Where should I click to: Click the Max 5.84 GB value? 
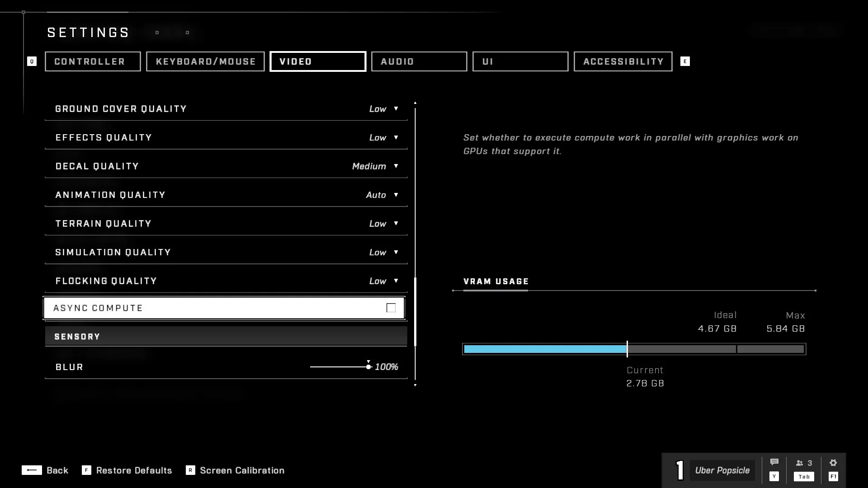click(x=786, y=328)
